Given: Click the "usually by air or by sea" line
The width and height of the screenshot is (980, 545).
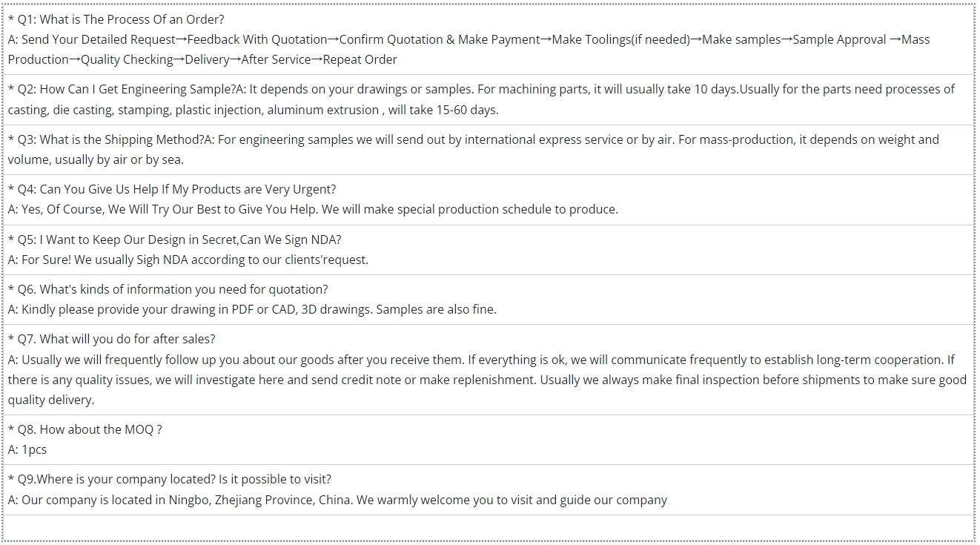Looking at the screenshot, I should pos(96,159).
